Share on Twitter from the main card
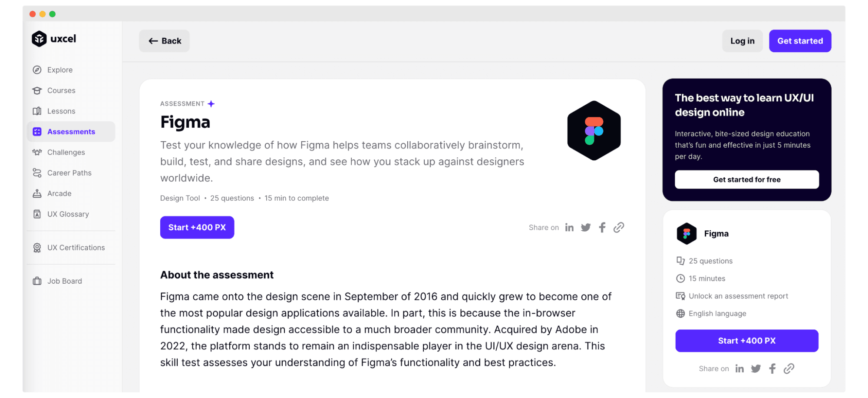 coord(585,228)
